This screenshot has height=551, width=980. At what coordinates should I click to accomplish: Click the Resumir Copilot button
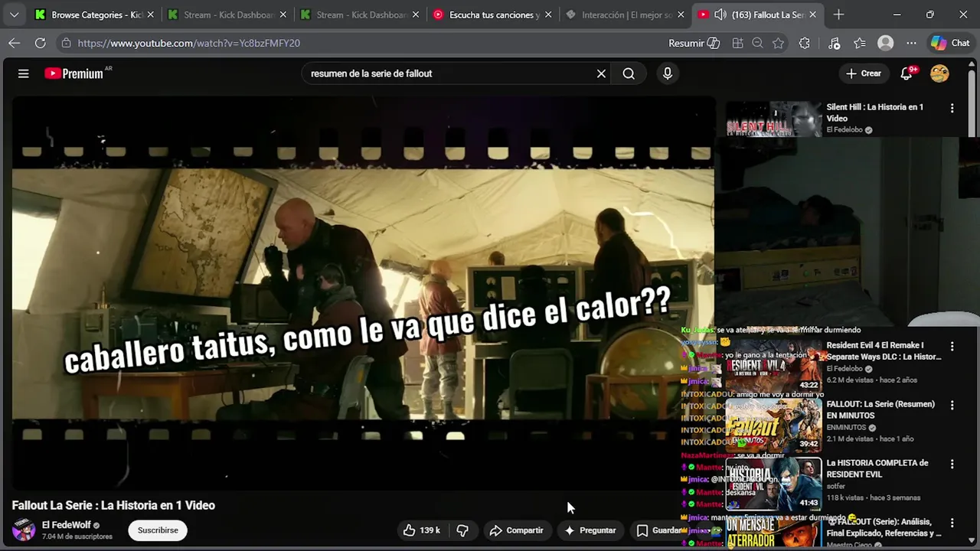(x=694, y=43)
